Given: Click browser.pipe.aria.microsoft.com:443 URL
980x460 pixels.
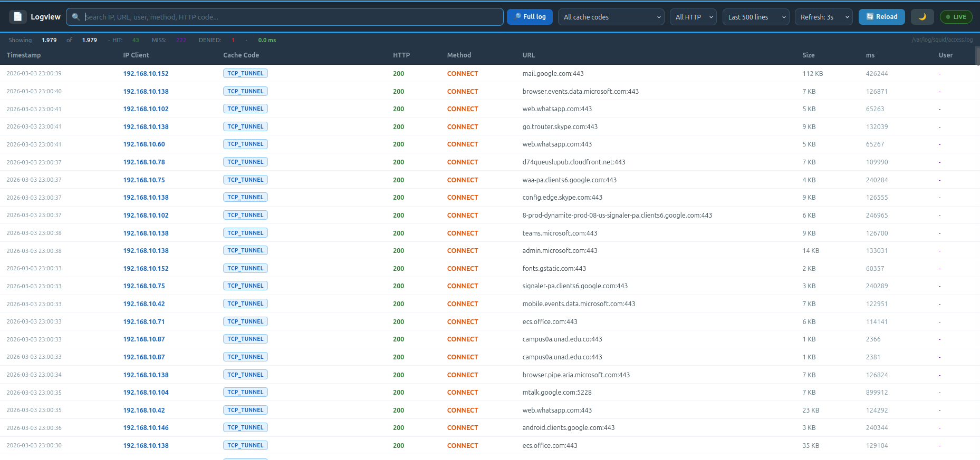Looking at the screenshot, I should tap(576, 375).
